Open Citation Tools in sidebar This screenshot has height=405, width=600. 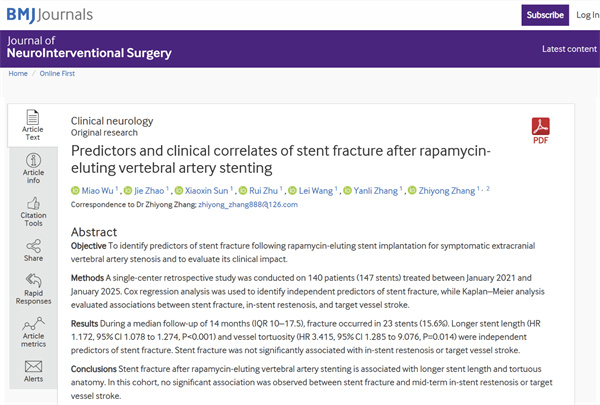(32, 210)
